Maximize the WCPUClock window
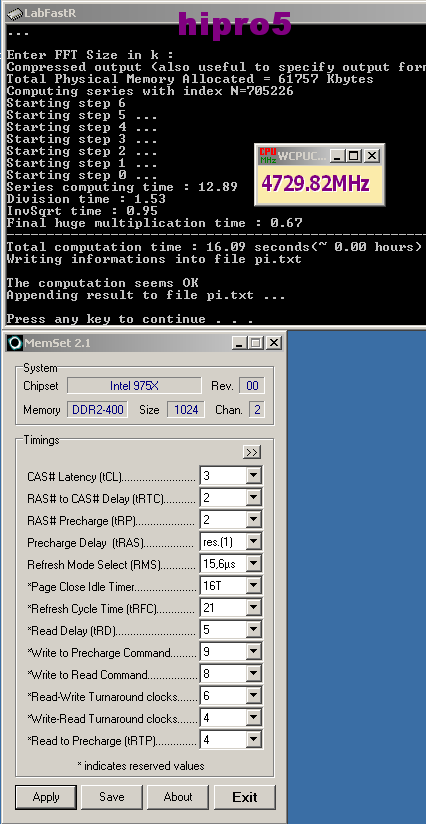Viewport: 426px width, 824px height. tap(354, 156)
